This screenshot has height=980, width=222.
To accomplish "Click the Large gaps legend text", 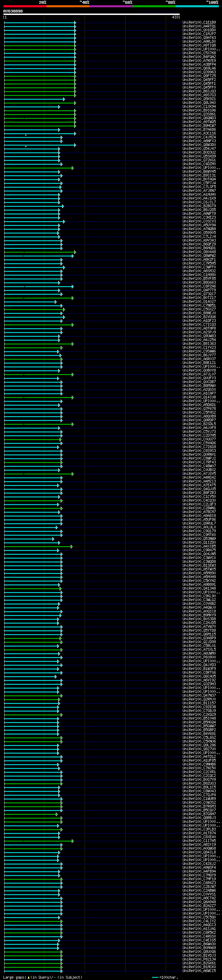I will (x=43, y=977).
